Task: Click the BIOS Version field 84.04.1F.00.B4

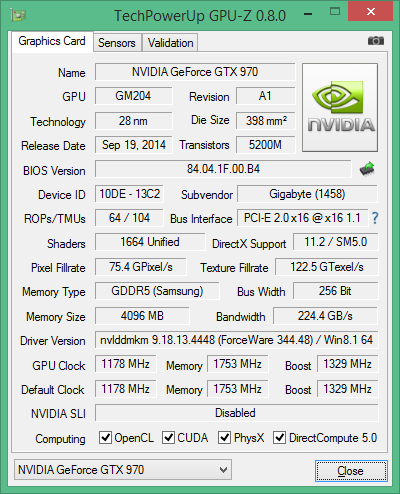Action: point(223,169)
